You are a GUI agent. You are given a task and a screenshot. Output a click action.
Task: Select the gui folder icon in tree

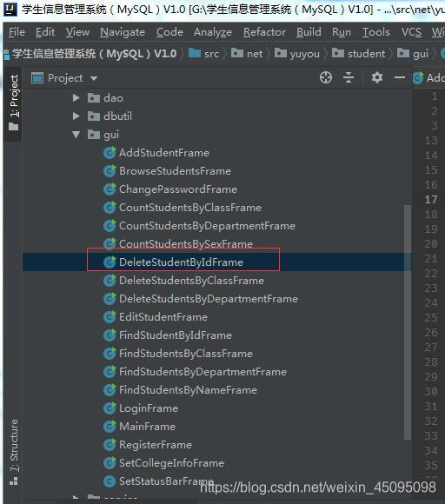click(x=94, y=135)
